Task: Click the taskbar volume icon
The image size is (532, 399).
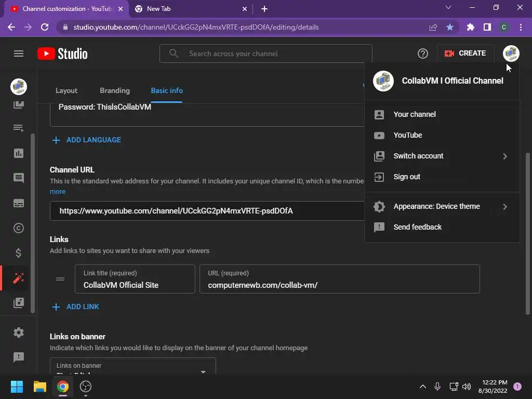Action: pyautogui.click(x=467, y=387)
